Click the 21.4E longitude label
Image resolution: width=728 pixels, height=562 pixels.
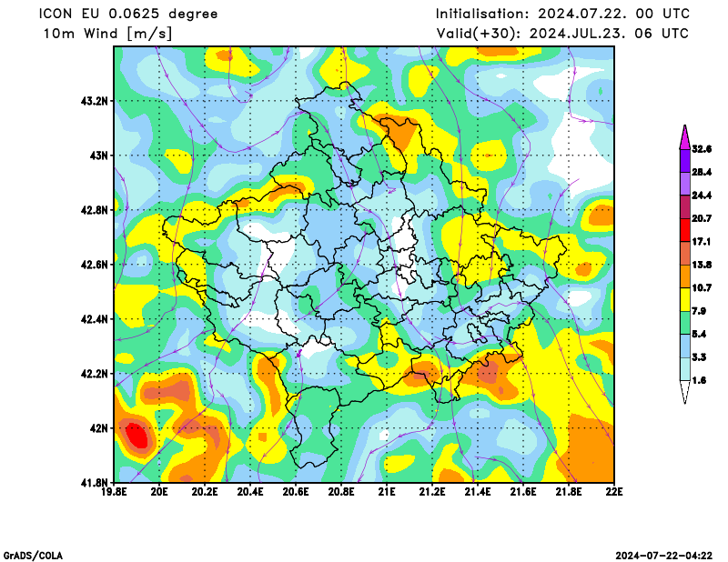pyautogui.click(x=478, y=492)
